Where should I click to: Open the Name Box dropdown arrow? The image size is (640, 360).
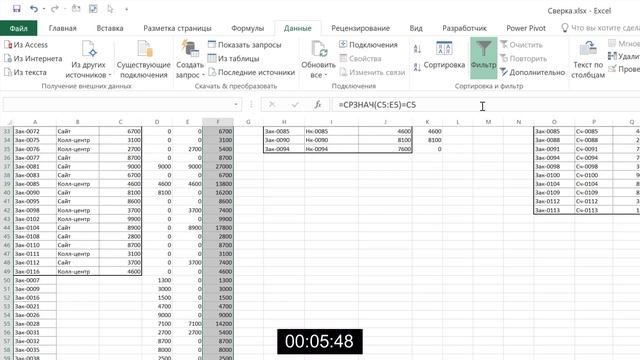tap(236, 105)
